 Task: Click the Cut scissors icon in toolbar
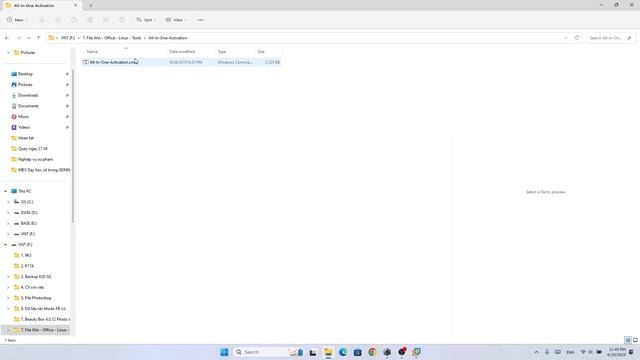(42, 20)
